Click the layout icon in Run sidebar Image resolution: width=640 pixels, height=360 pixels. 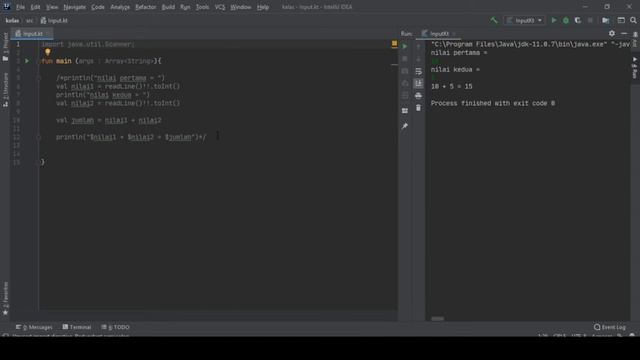coord(405,111)
